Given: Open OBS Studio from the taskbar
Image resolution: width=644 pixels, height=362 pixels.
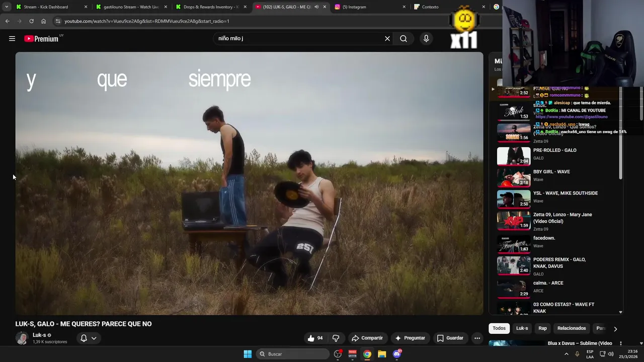Looking at the screenshot, I should (x=338, y=354).
